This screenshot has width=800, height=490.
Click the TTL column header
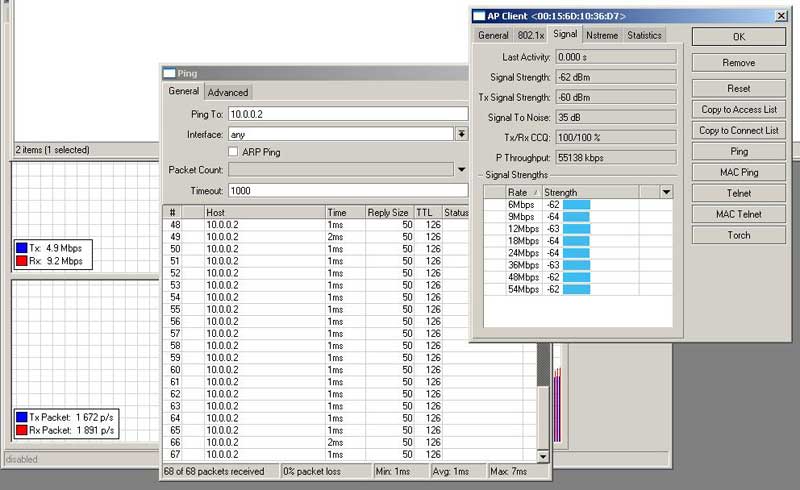(428, 212)
